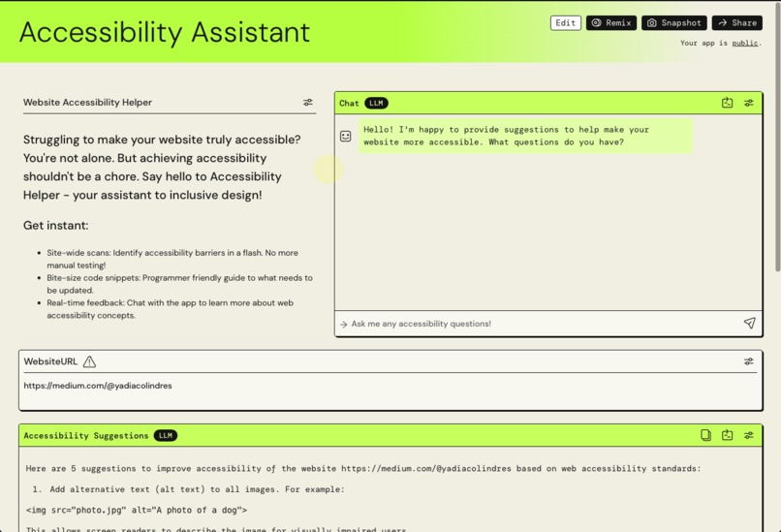This screenshot has height=532, width=781.
Task: Click the Site-wide scans bullet item
Action: click(x=172, y=259)
